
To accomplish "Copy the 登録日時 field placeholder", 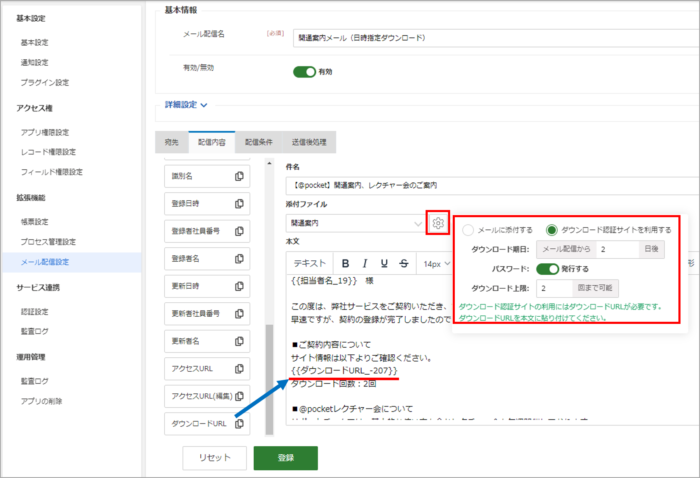I will click(239, 204).
